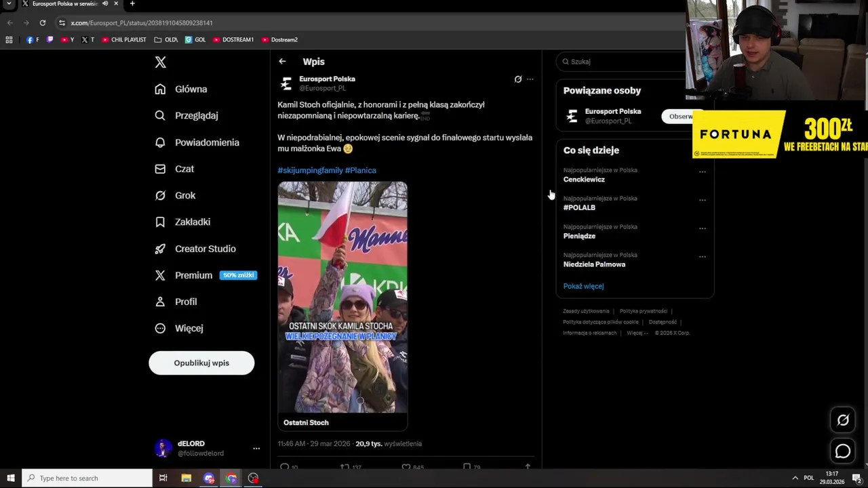Open File Explorer from taskbar

coord(186,478)
